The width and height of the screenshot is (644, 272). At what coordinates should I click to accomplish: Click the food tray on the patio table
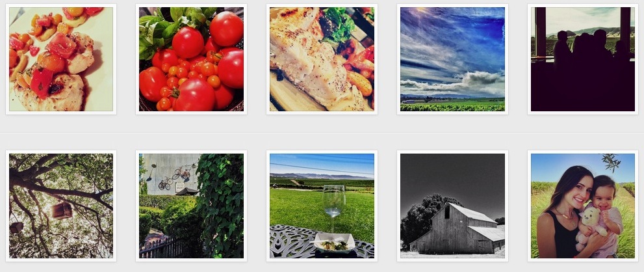click(335, 242)
